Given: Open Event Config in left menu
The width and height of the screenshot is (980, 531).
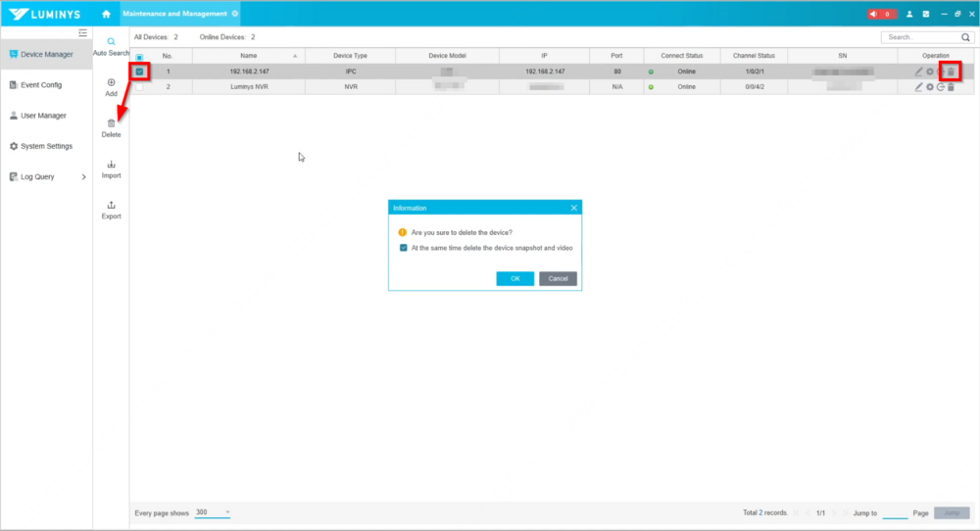Looking at the screenshot, I should point(40,85).
